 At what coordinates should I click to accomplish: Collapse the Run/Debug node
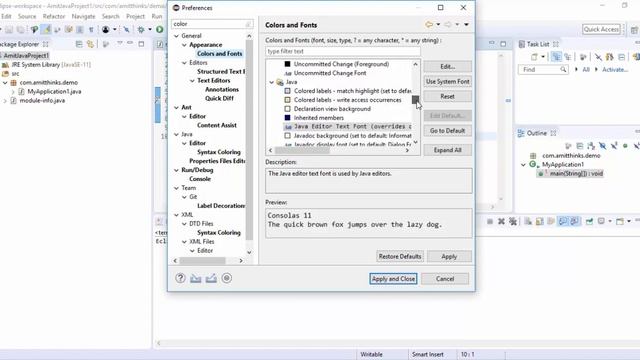(176, 170)
